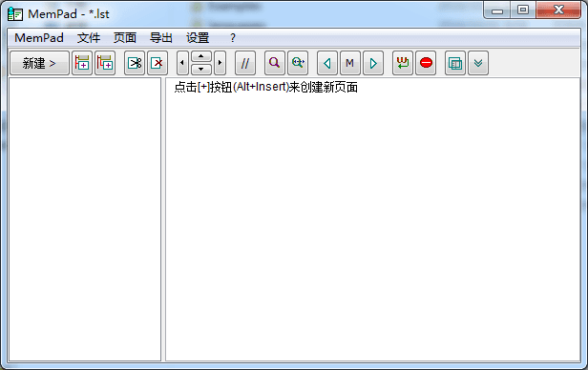The width and height of the screenshot is (588, 370).
Task: Open the 页面 menu
Action: (x=125, y=38)
